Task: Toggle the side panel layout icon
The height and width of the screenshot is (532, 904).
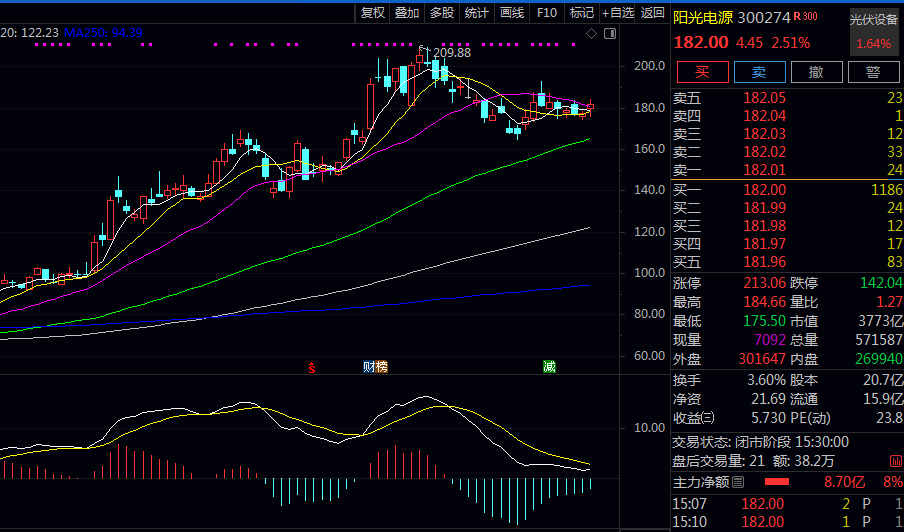Action: (609, 34)
